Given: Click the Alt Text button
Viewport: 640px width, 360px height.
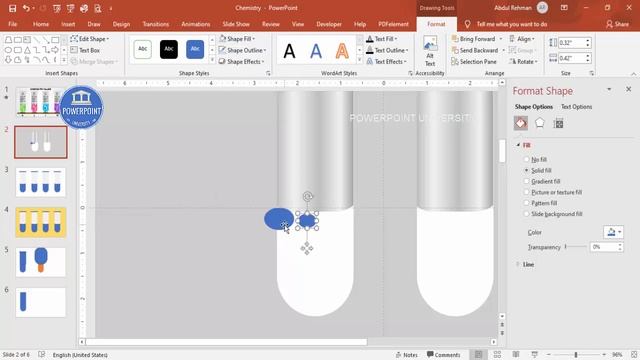Looking at the screenshot, I should point(430,51).
